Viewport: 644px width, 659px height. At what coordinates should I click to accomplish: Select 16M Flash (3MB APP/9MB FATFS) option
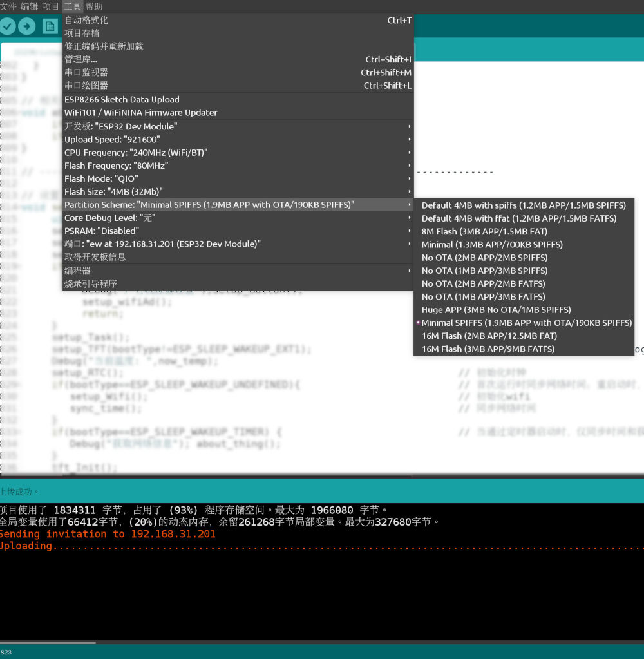[488, 349]
